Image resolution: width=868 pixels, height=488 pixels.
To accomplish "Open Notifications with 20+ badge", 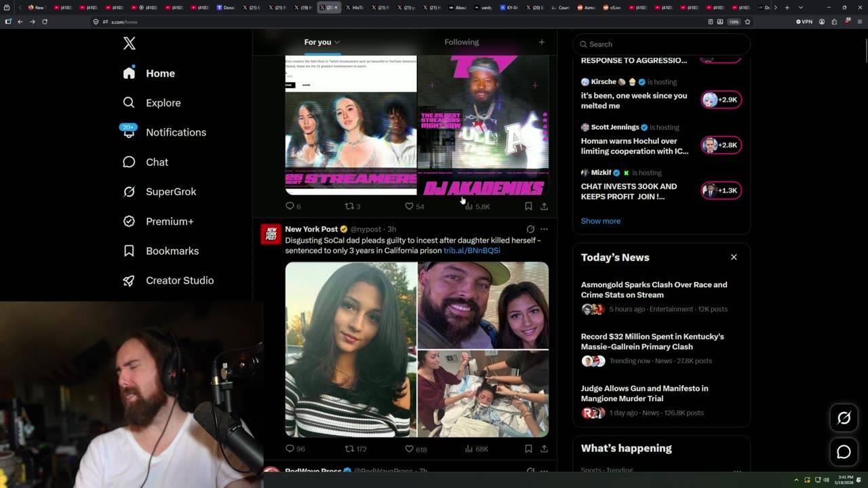I will 164,132.
